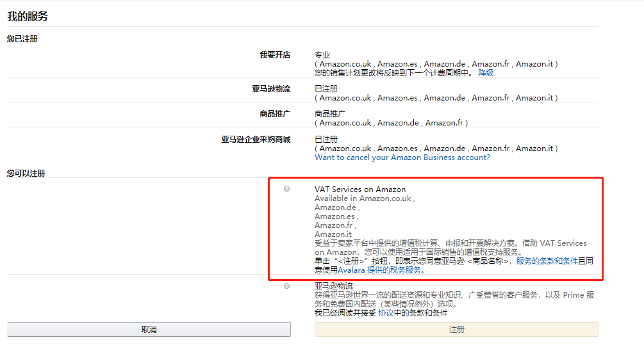This screenshot has width=644, height=347.
Task: Open the 协议 agreement link
Action: 386,313
